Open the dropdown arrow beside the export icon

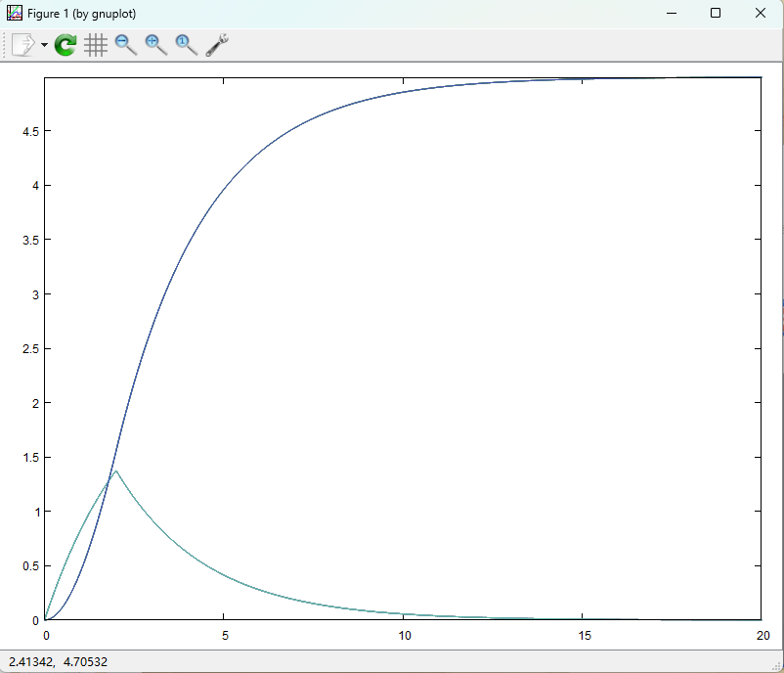pyautogui.click(x=44, y=46)
